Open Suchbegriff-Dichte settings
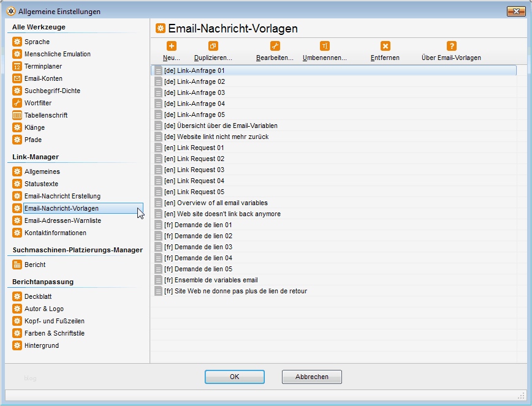 (52, 91)
